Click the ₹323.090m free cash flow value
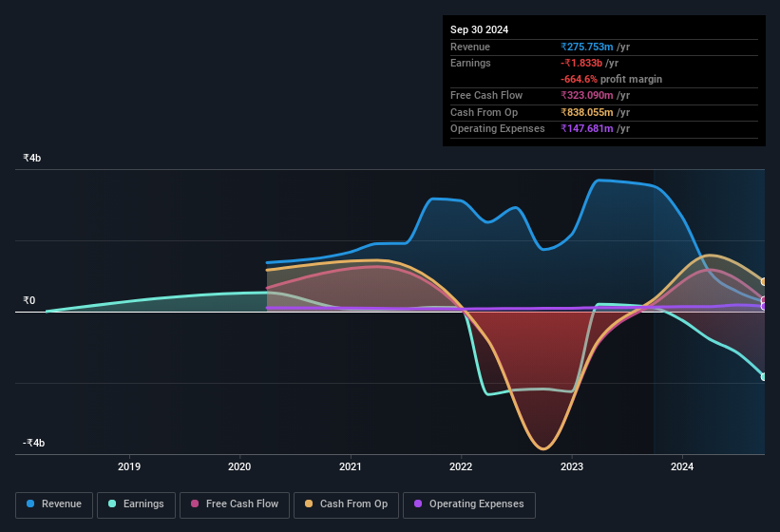780x532 pixels. tap(587, 95)
